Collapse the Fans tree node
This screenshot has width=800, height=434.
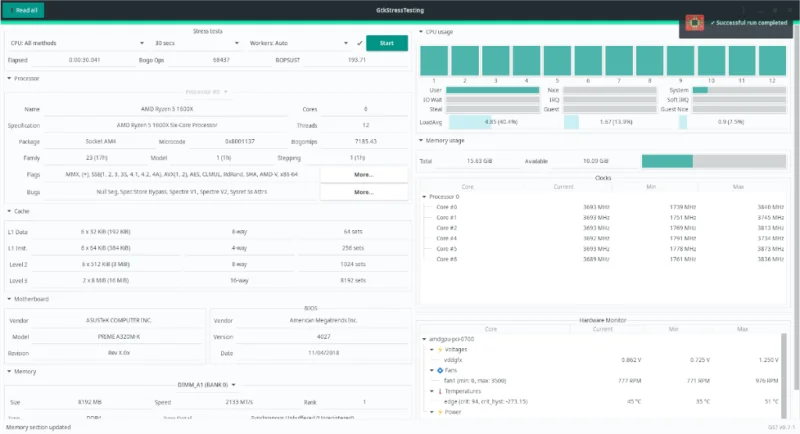pyautogui.click(x=432, y=371)
